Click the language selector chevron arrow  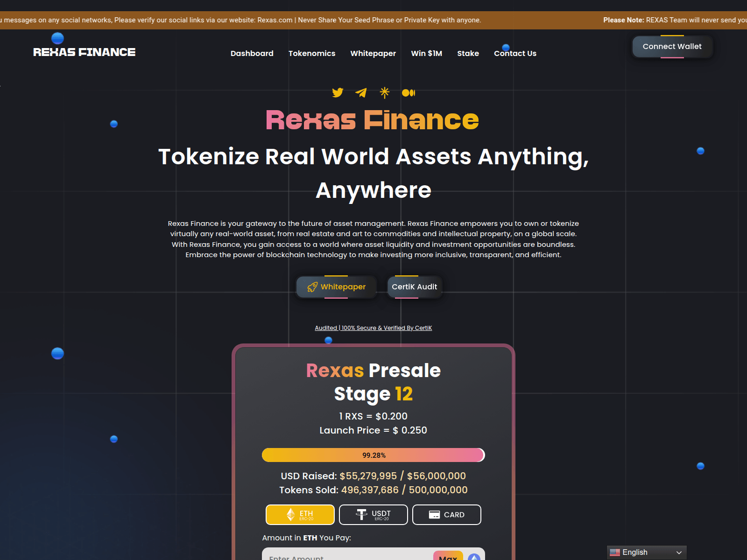click(x=679, y=553)
